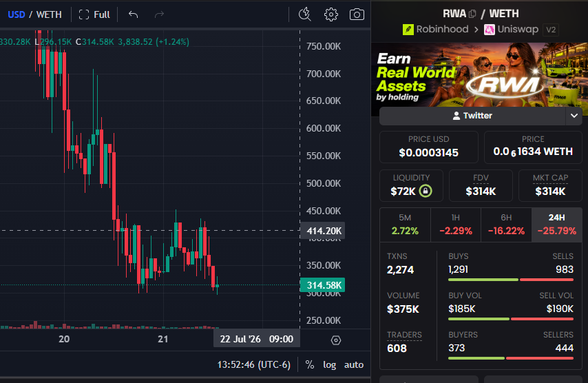Toggle log scale on chart
Viewport: 588px width, 383px height.
point(330,364)
